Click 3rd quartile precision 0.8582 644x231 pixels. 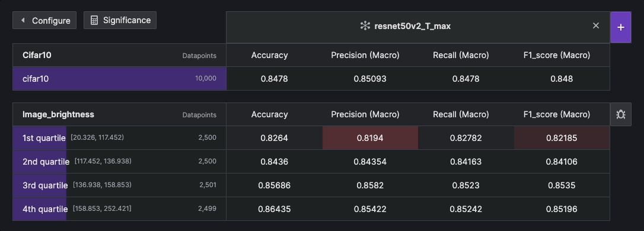click(x=370, y=185)
